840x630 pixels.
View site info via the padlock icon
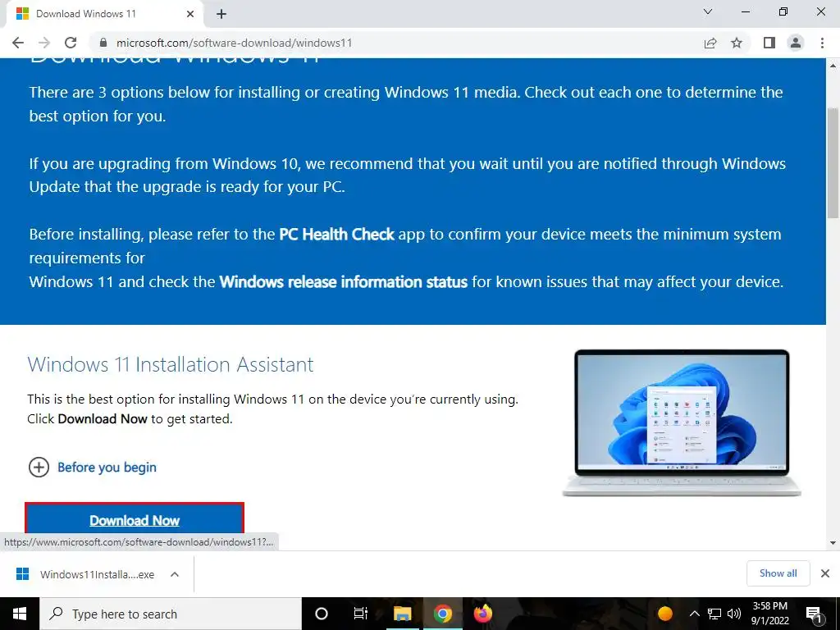point(103,43)
